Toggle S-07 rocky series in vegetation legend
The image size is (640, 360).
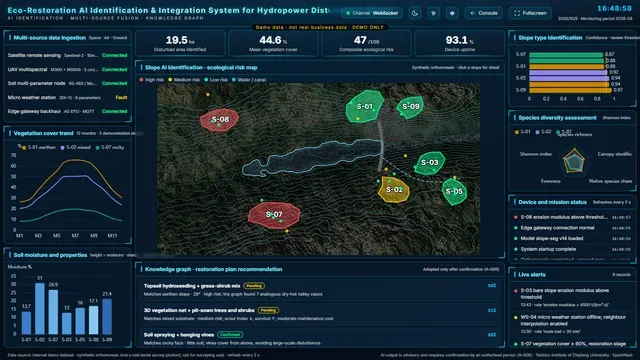[110, 147]
